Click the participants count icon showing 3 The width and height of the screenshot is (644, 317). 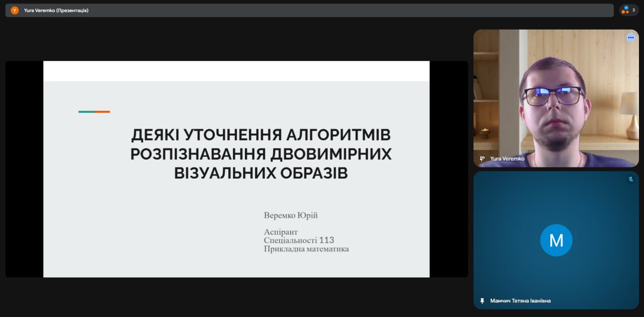[x=629, y=10]
